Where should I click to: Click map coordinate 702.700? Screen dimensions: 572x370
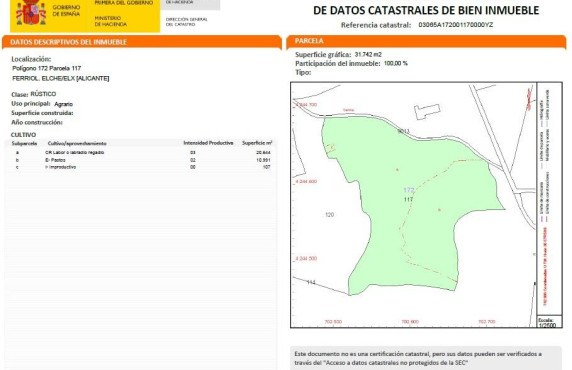(487, 322)
